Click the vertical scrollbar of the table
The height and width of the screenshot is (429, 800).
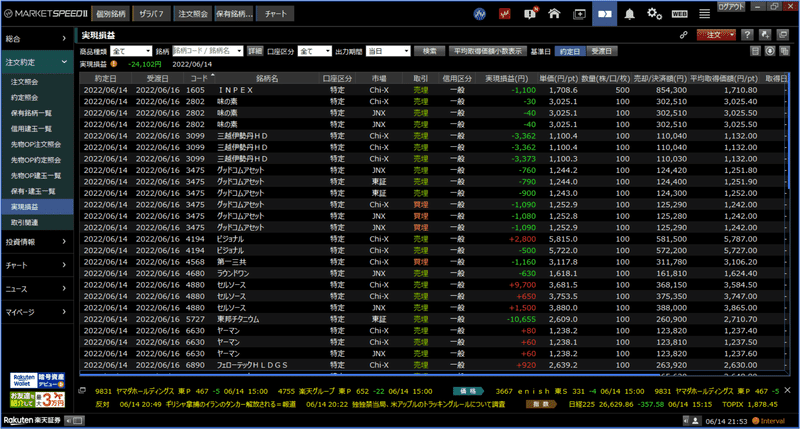(x=788, y=132)
